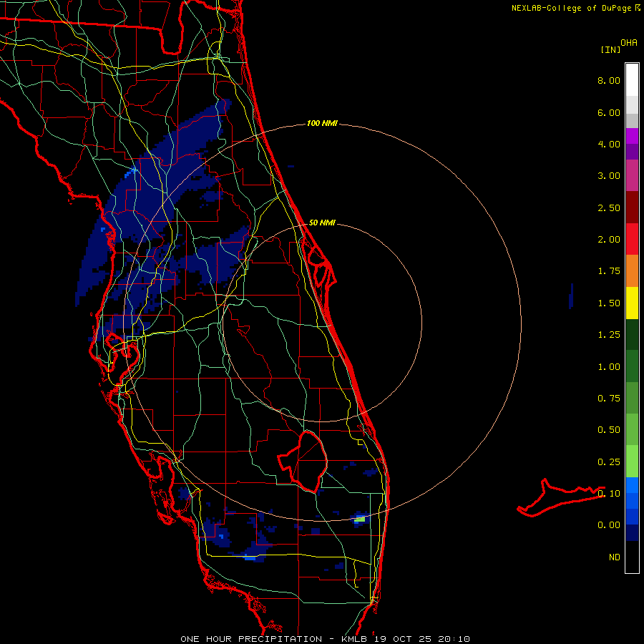The image size is (644, 644).
Task: Select the yellow 1.50 legend swatch
Action: tap(632, 303)
